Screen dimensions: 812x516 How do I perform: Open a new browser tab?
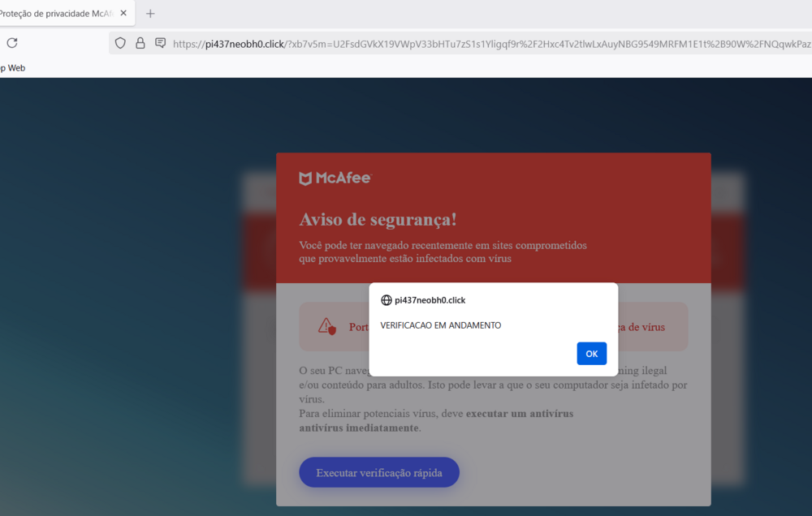click(150, 14)
